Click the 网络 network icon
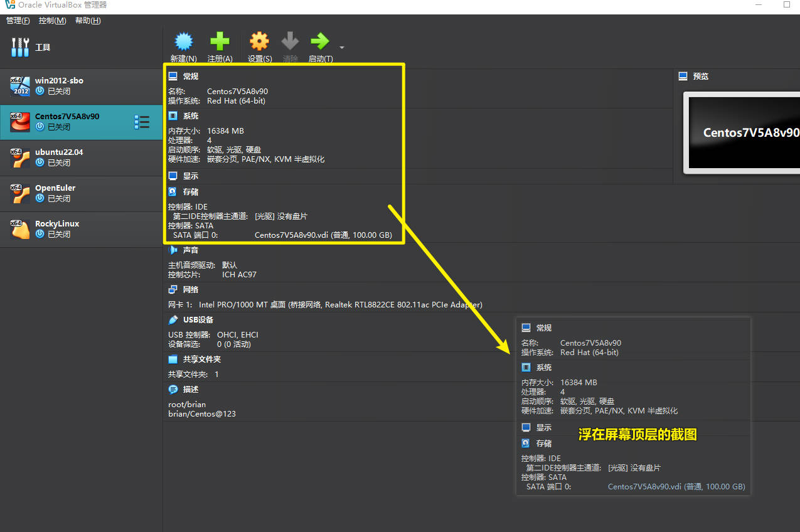 click(173, 289)
